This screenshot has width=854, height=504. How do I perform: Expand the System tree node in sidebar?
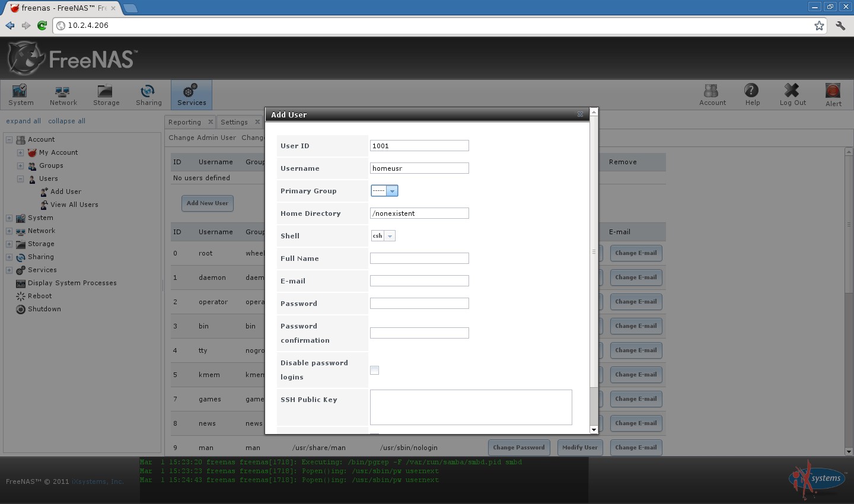[x=9, y=218]
